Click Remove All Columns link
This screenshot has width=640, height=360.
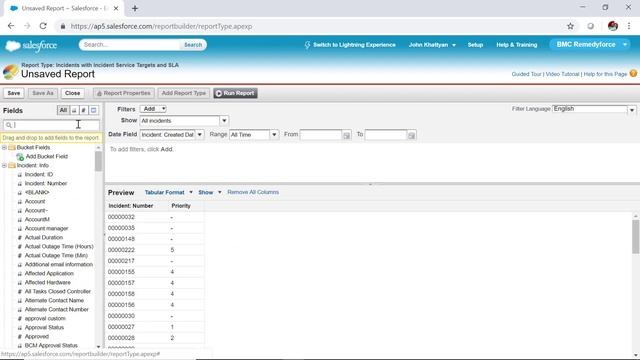(253, 192)
